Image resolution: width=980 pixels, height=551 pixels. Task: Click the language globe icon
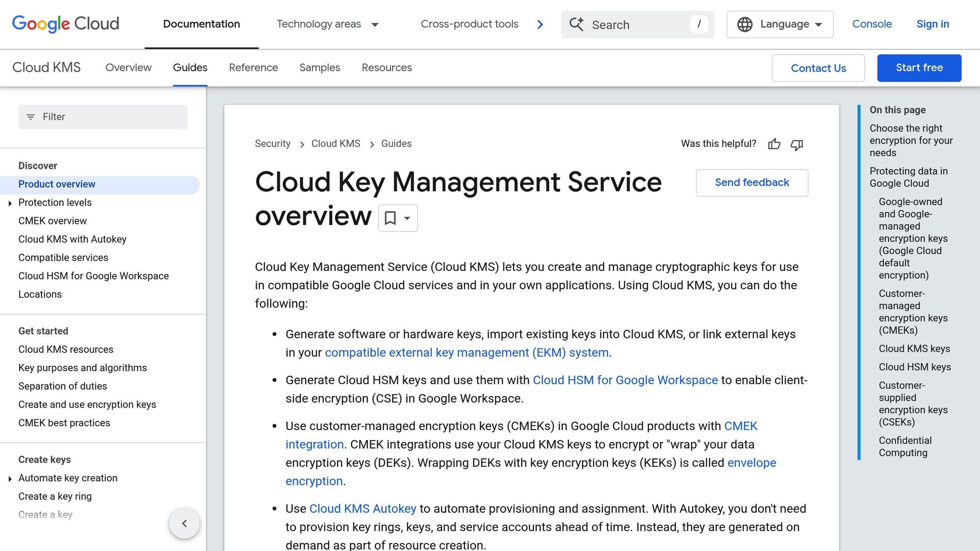[745, 24]
